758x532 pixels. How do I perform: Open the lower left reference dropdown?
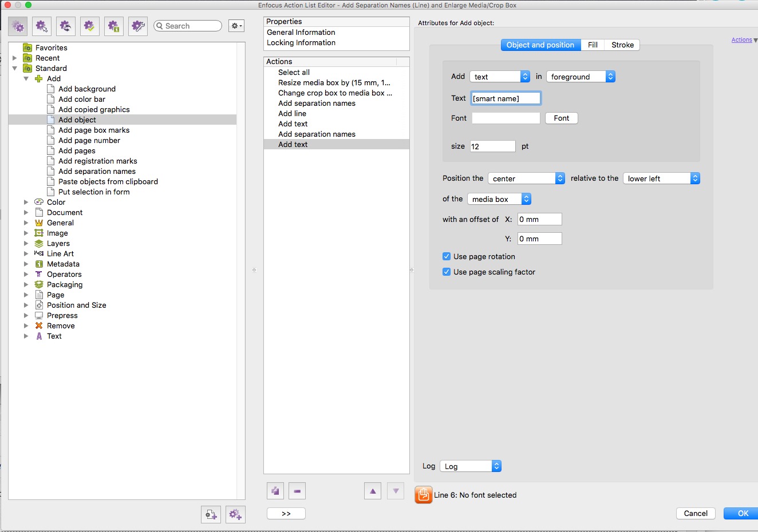point(661,178)
